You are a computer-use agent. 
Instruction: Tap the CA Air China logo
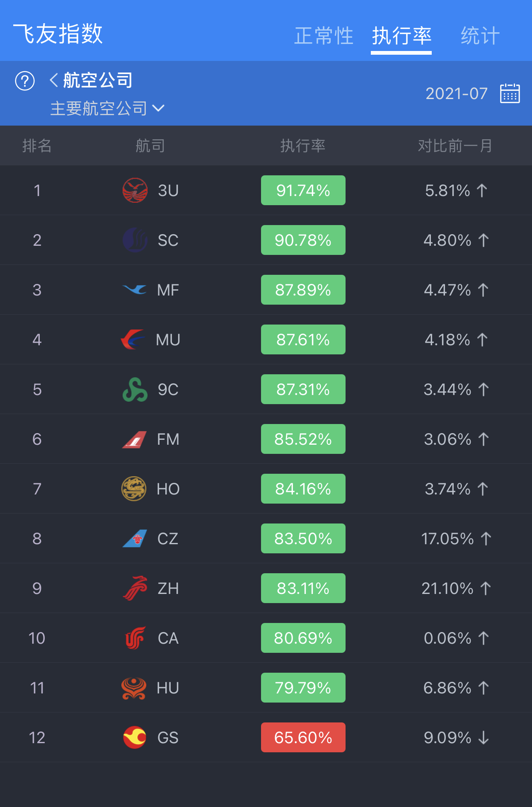tap(135, 638)
